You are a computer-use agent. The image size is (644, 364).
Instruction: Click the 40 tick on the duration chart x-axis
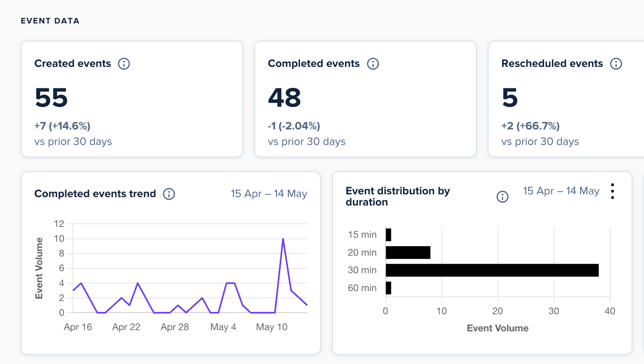610,311
